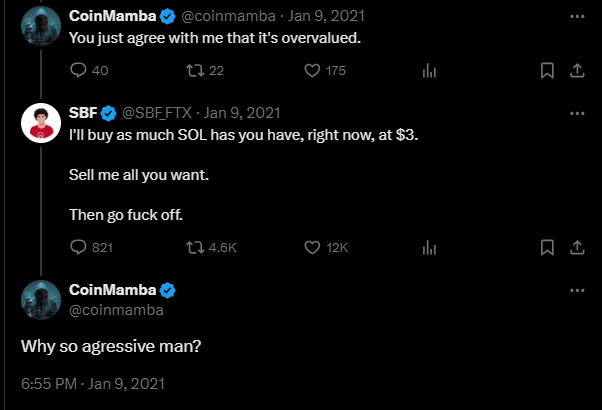The height and width of the screenshot is (410, 602).
Task: Bookmark SBF's SOL tweet
Action: point(547,247)
